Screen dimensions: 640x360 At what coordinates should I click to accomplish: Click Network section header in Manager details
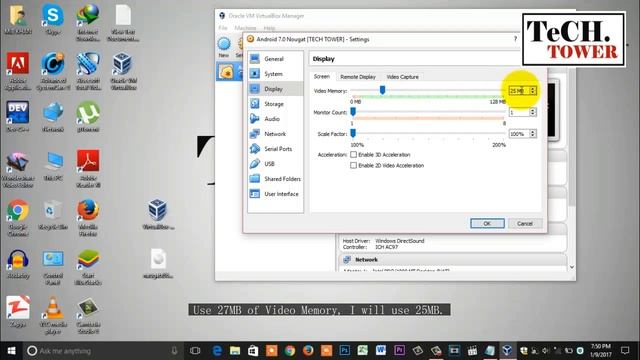pyautogui.click(x=452, y=260)
